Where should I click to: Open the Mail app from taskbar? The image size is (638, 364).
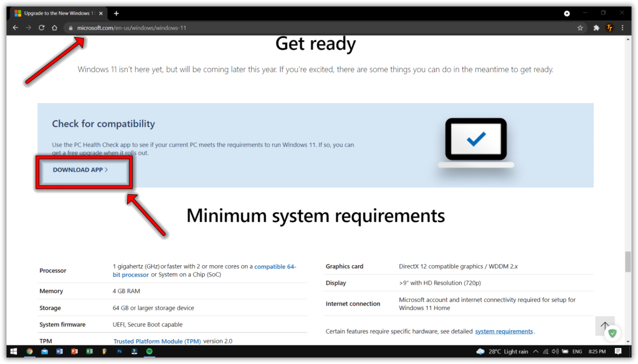tap(44, 352)
